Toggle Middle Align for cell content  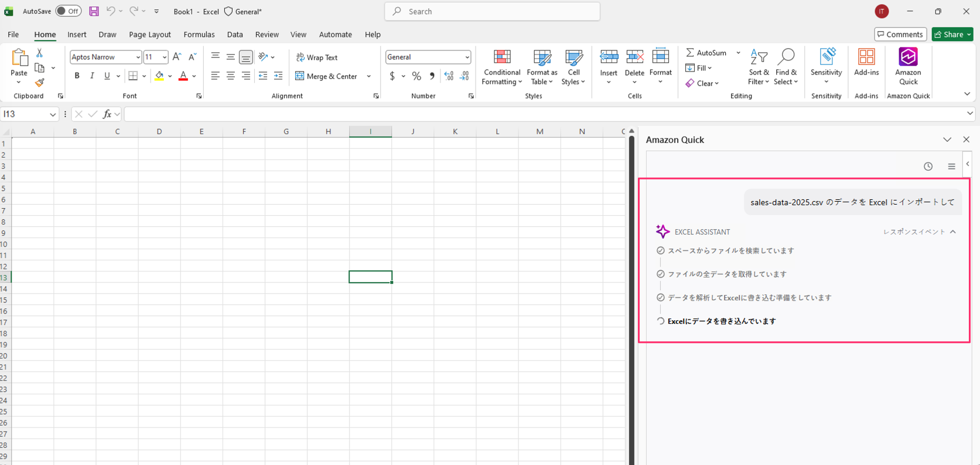(x=230, y=57)
